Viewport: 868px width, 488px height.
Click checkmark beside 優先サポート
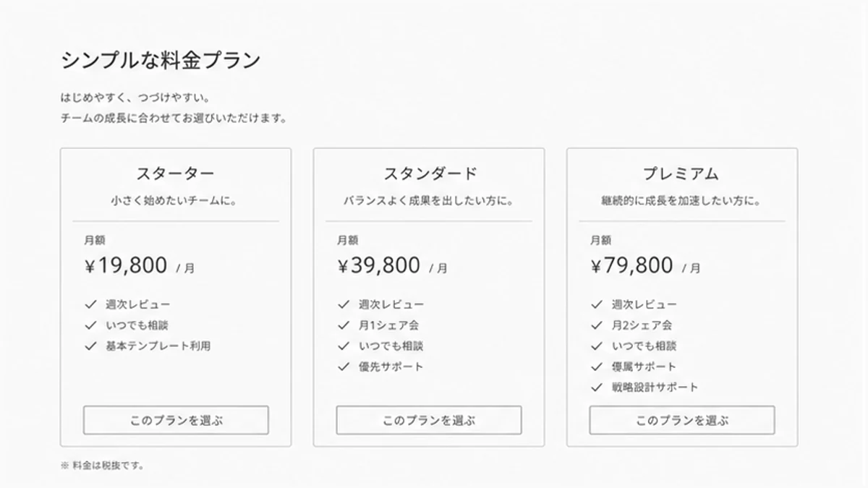344,367
